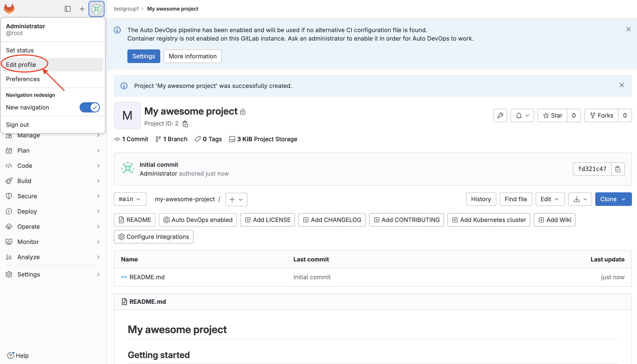Click More information in Auto DevOps banner
Screen dimensions: 637x364
[193, 56]
